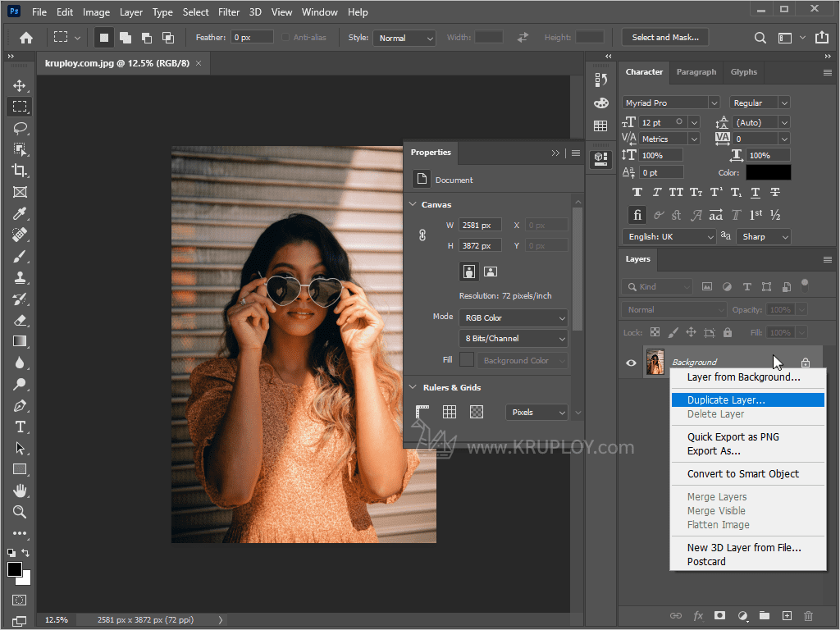Select the Lasso tool
The width and height of the screenshot is (840, 630).
20,128
